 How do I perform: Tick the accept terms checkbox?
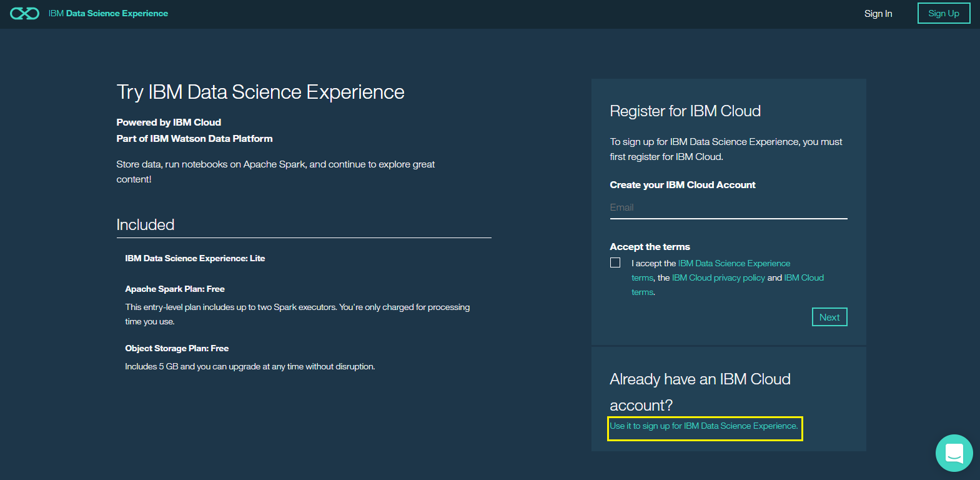tap(615, 262)
